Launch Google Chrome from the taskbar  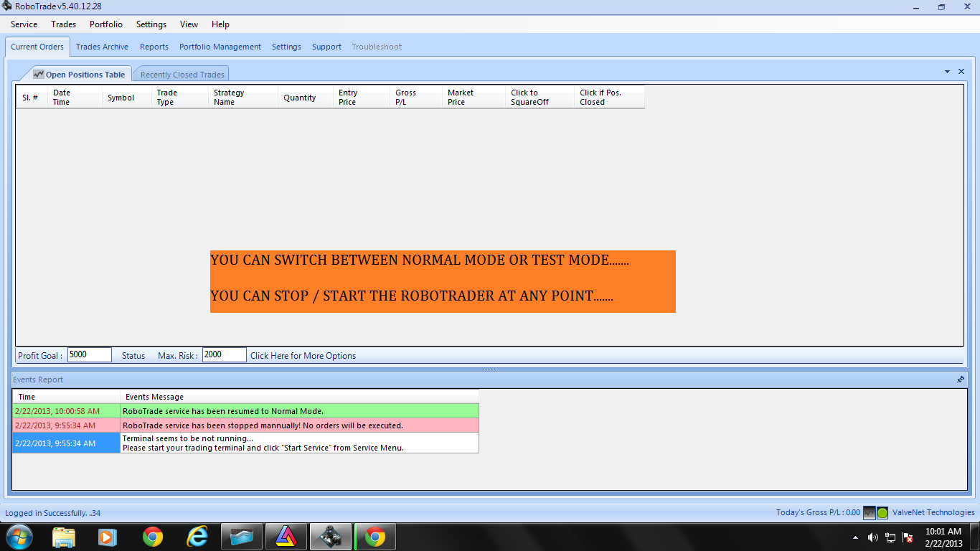pos(153,536)
